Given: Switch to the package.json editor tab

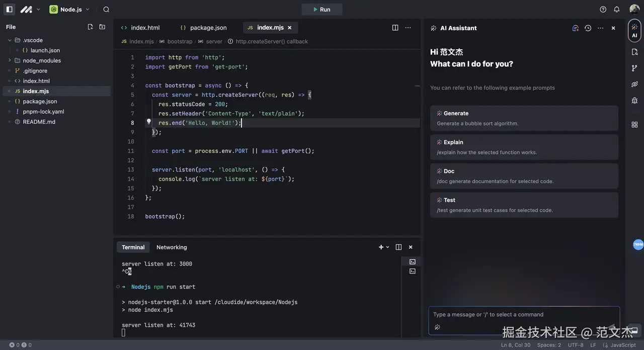Looking at the screenshot, I should coord(203,28).
